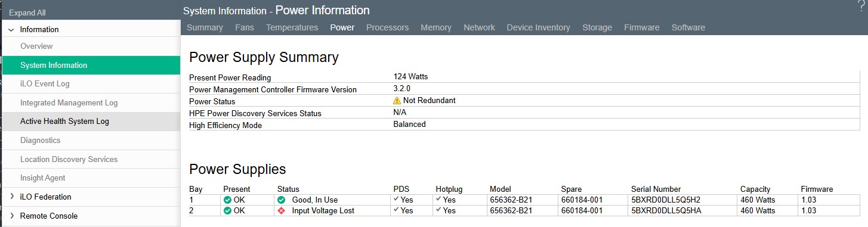Click the Hotplug checkmark for bay 1

(438, 200)
